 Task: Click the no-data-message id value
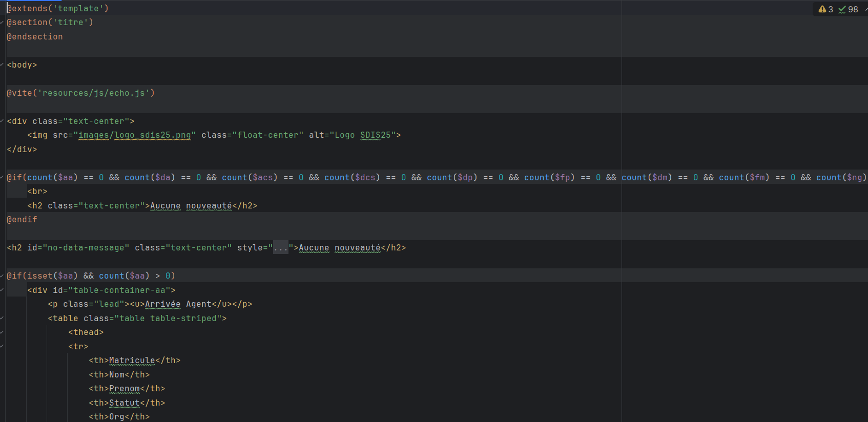[86, 248]
